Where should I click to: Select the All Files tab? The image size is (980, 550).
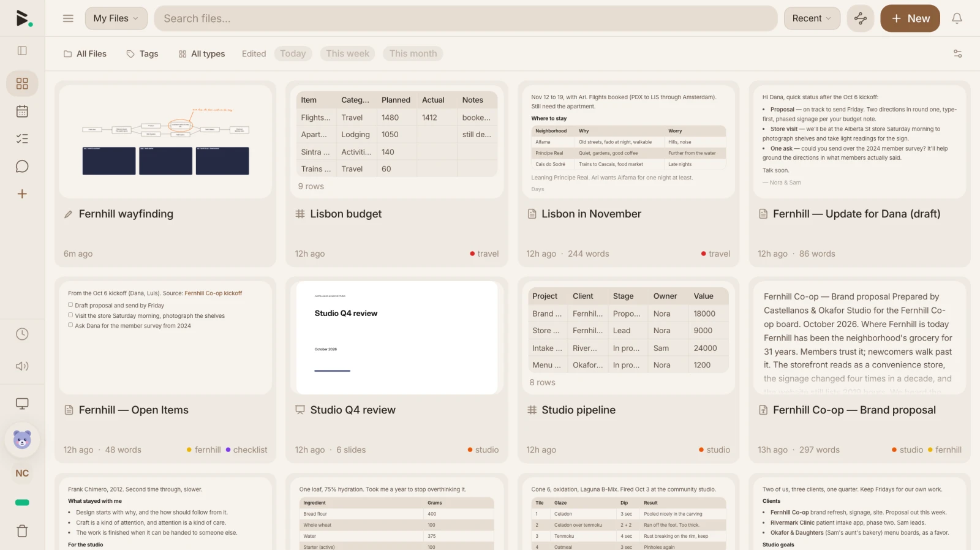(x=85, y=54)
